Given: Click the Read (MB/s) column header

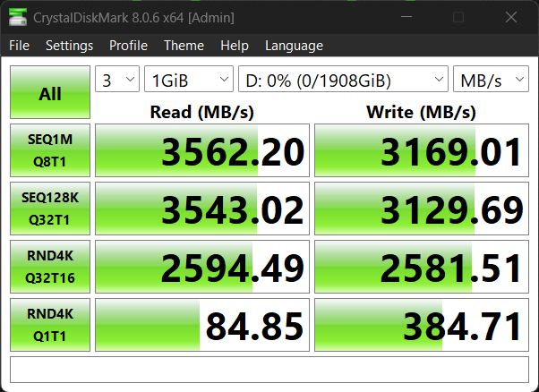Looking at the screenshot, I should click(x=202, y=112).
